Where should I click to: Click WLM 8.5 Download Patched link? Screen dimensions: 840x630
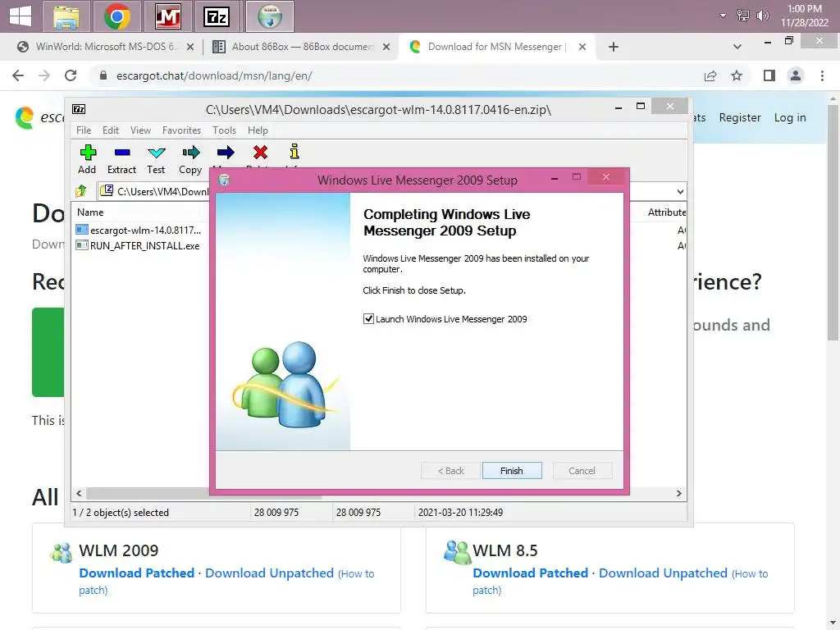point(531,573)
